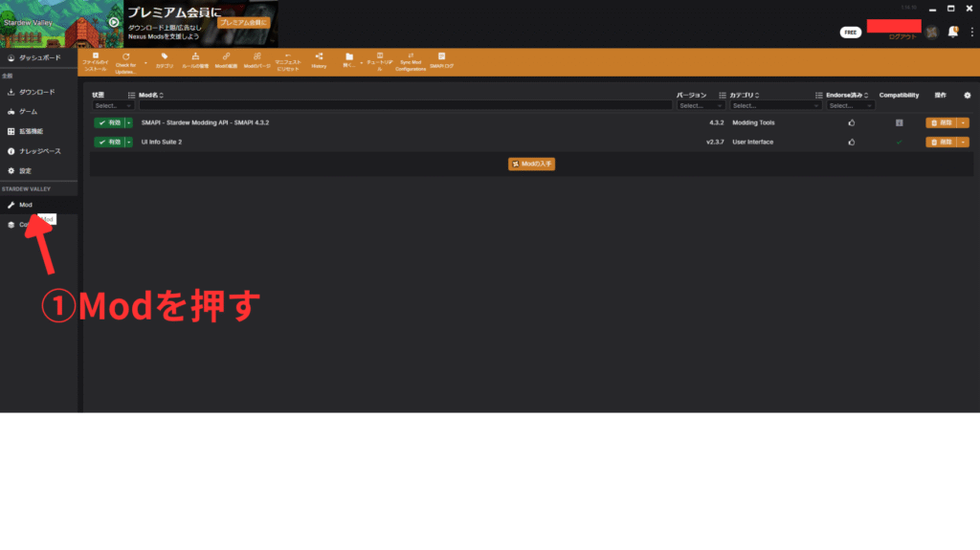Click the FREE membership badge
The height and width of the screenshot is (550, 980).
(x=851, y=33)
